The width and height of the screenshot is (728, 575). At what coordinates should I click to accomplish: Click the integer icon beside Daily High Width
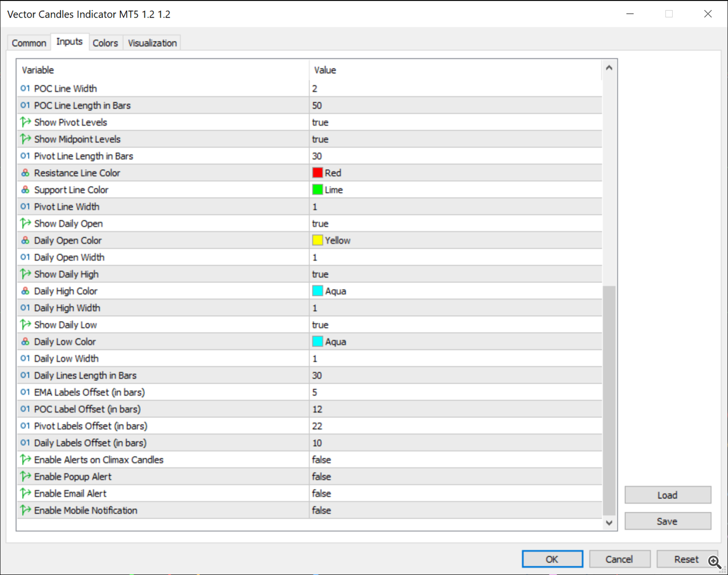coord(25,308)
